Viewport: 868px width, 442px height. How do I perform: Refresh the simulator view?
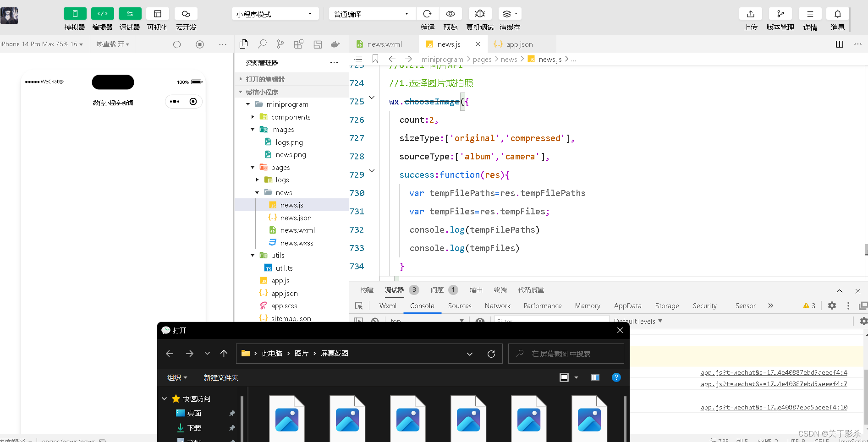(177, 44)
